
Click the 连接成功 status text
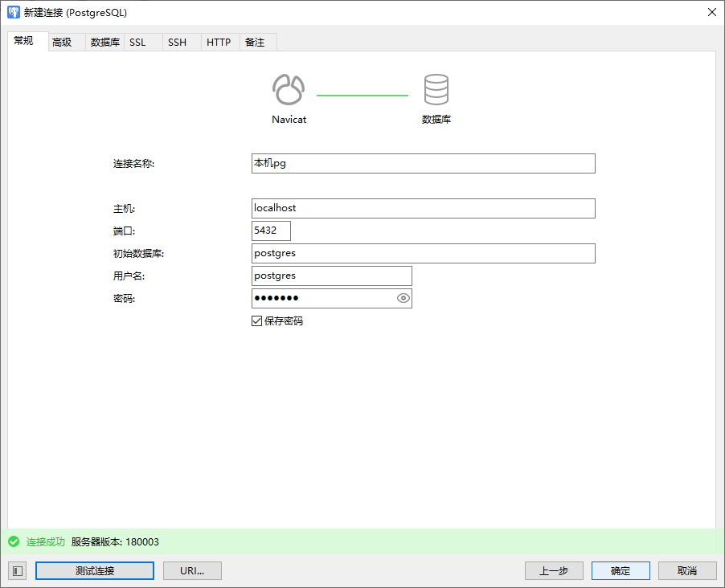click(x=45, y=541)
